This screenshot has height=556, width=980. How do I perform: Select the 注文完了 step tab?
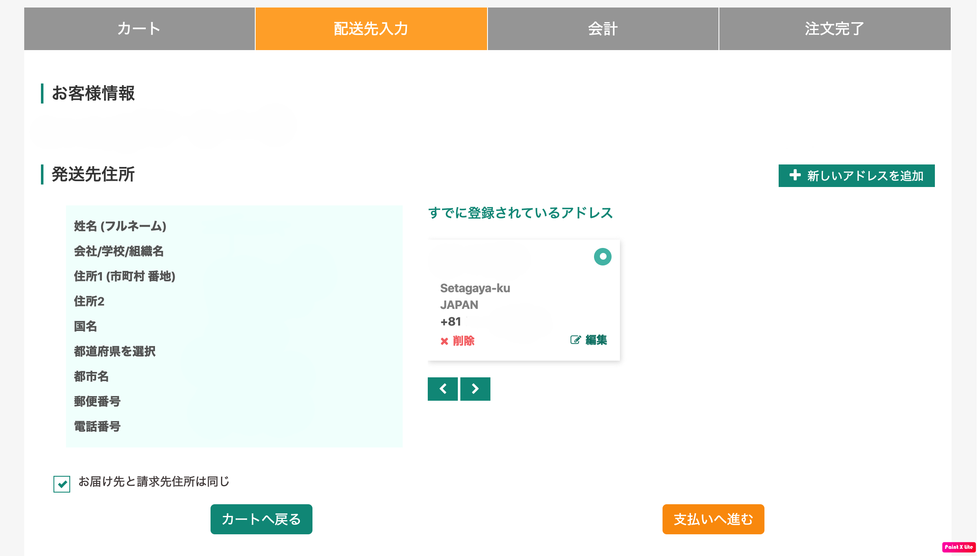(835, 29)
